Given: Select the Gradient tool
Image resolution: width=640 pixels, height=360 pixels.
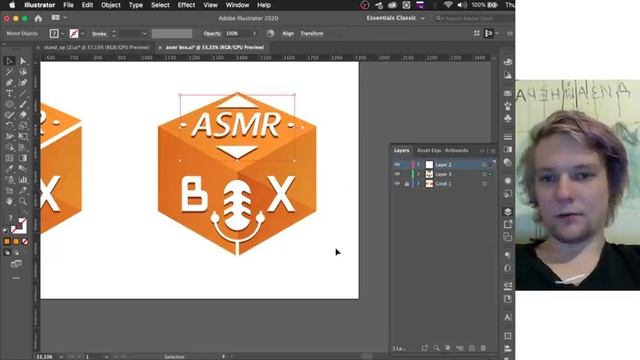Looking at the screenshot, I should [x=23, y=158].
